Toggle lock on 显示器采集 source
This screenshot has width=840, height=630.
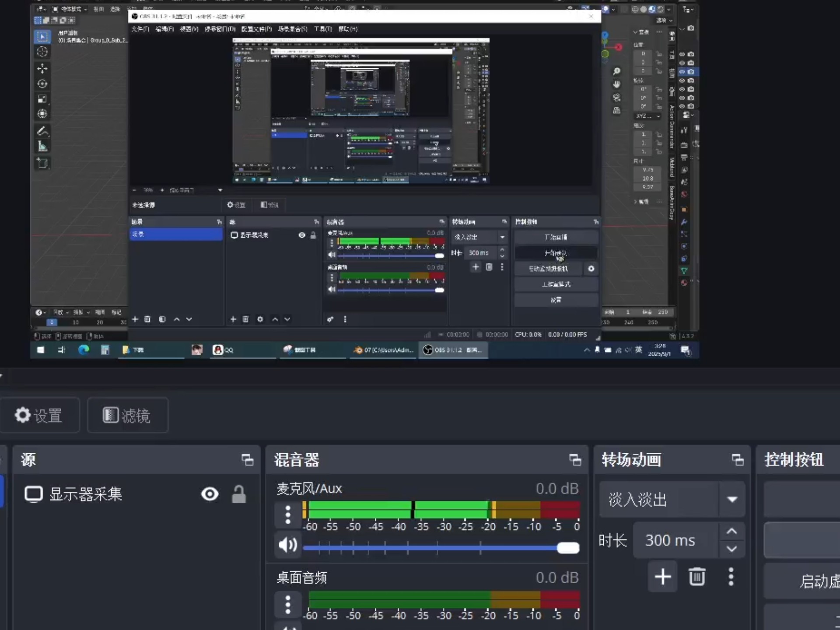coord(238,494)
